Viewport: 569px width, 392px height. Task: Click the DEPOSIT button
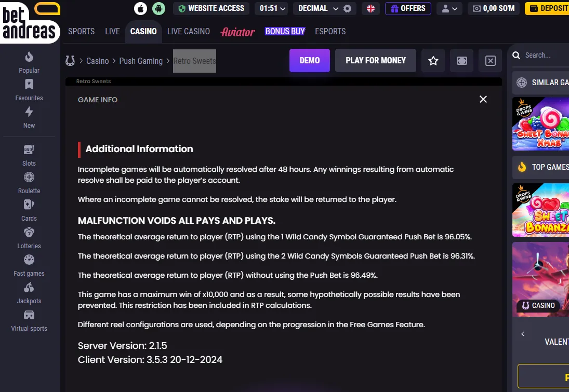pyautogui.click(x=547, y=8)
